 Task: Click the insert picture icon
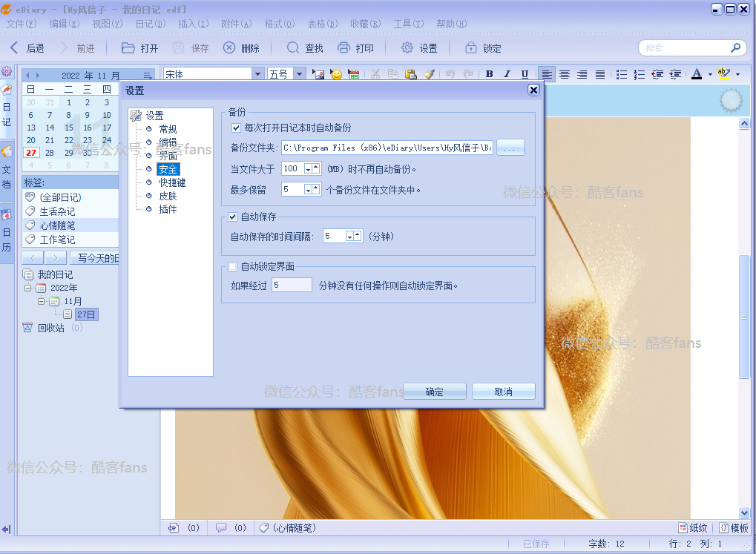tap(318, 74)
